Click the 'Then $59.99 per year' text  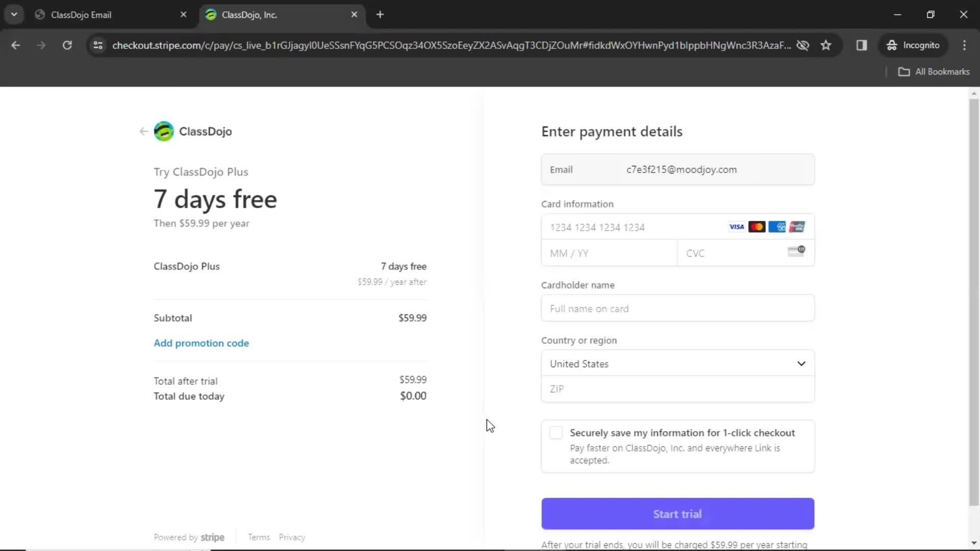click(202, 223)
